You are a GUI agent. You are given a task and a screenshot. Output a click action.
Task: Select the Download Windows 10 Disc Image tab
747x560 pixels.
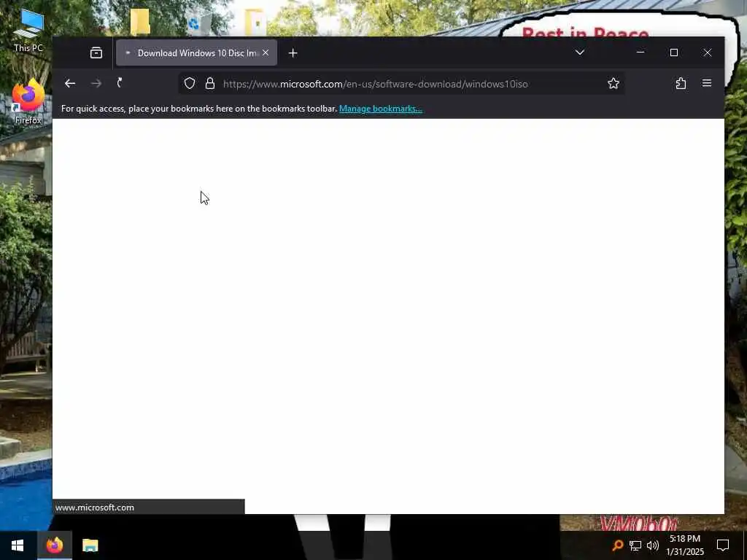[197, 52]
